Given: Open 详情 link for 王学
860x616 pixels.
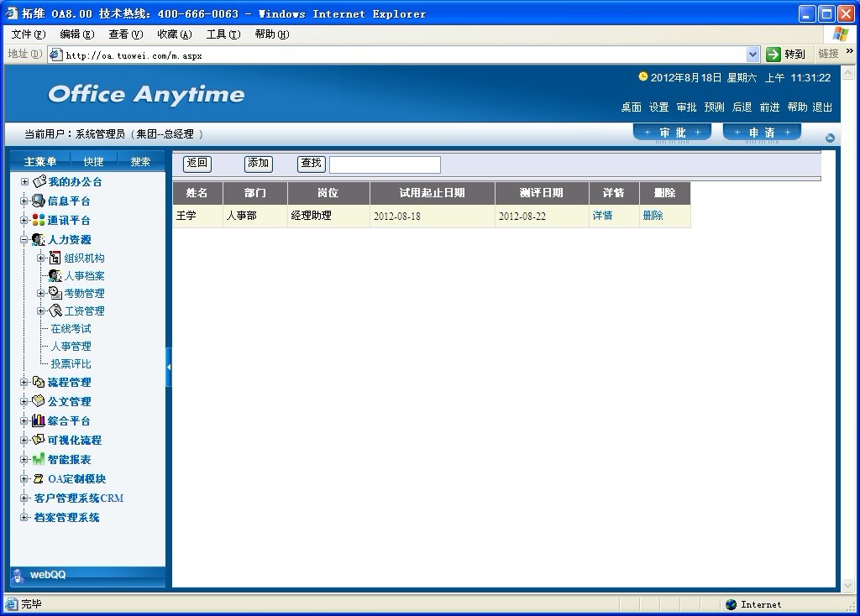Looking at the screenshot, I should (602, 216).
